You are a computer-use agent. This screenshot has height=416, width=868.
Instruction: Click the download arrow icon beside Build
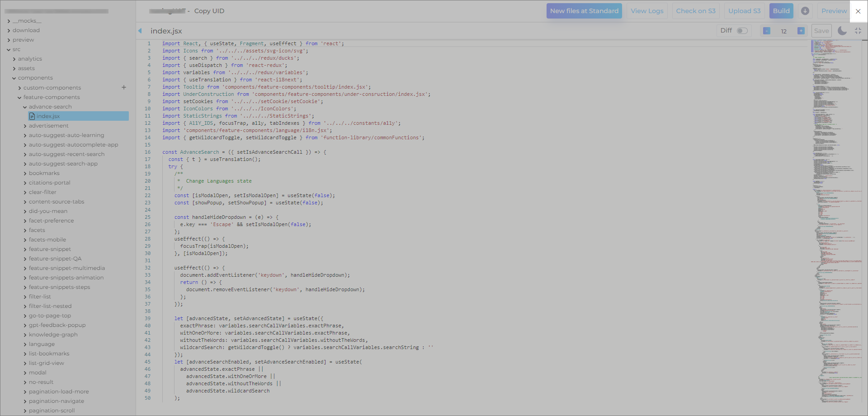pyautogui.click(x=805, y=11)
